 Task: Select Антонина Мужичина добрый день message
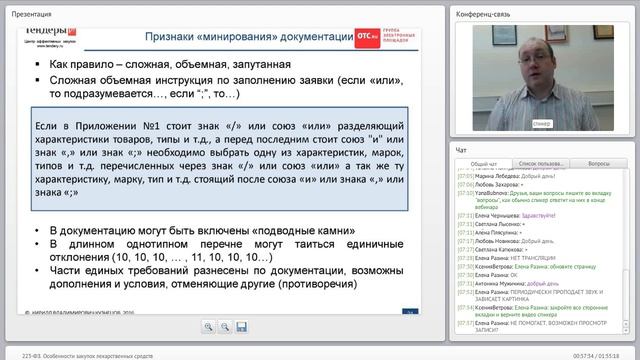pos(508,284)
